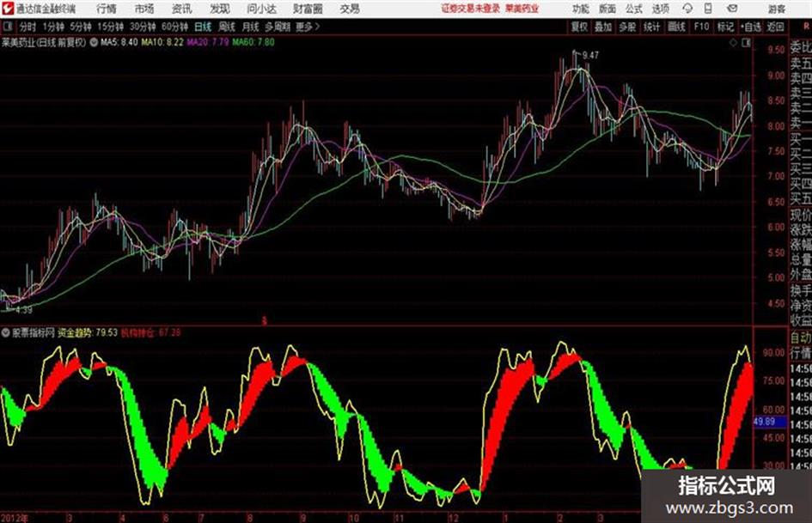The image size is (812, 523).
Task: Open the 行情 menu
Action: pos(107,9)
